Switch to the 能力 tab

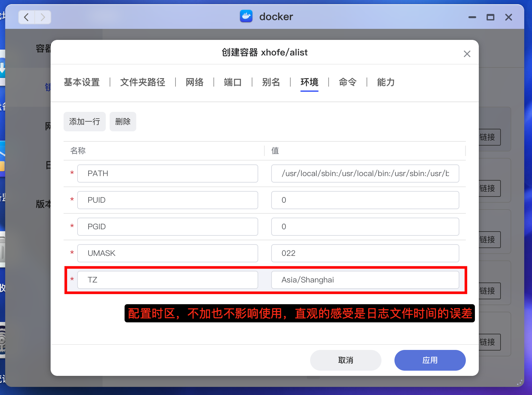[x=386, y=82]
